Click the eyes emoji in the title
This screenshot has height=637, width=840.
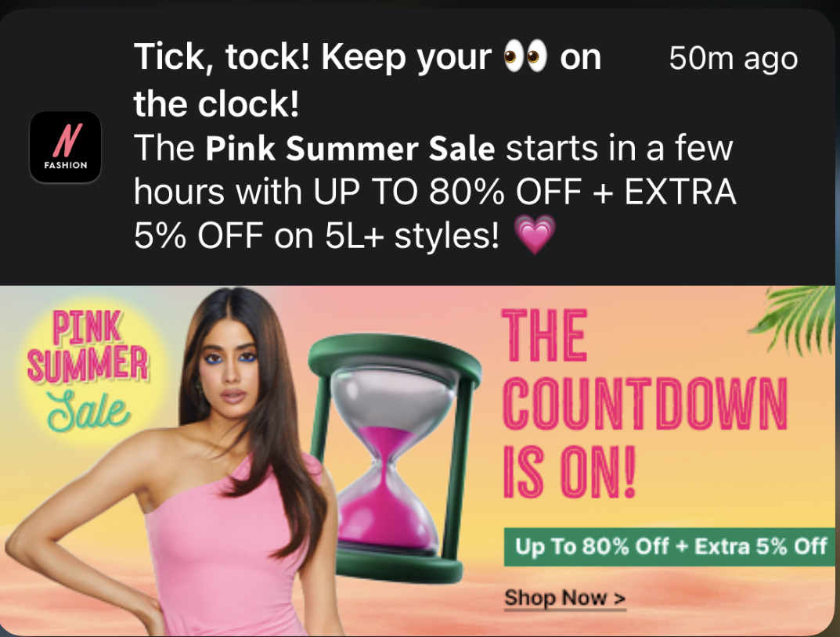click(x=525, y=56)
